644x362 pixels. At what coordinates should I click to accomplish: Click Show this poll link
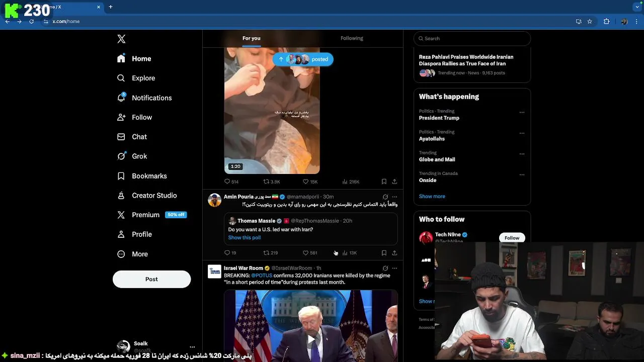[245, 237]
